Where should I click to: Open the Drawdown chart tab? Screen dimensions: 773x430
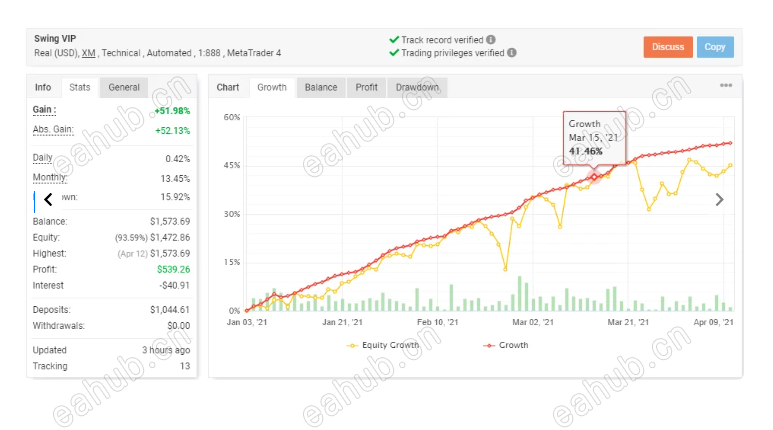[417, 87]
